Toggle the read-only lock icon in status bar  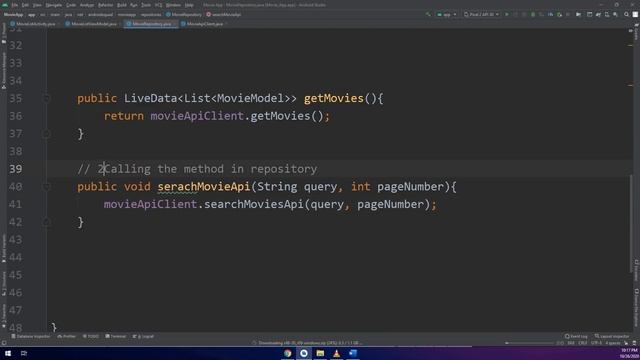pyautogui.click(x=626, y=343)
